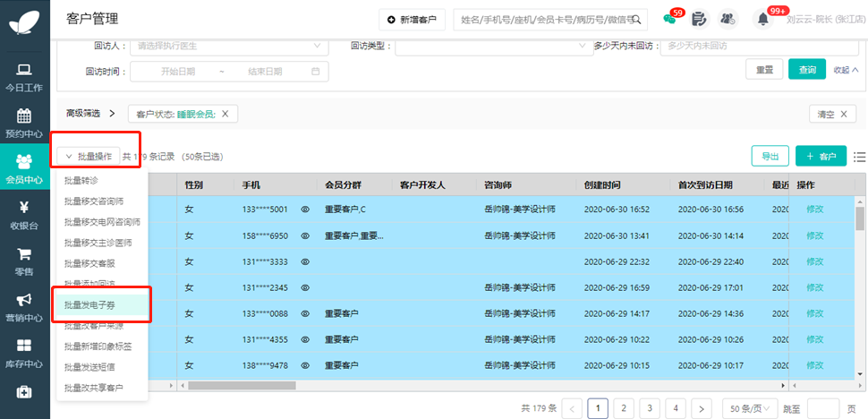Click the 新增客户 button
The height and width of the screenshot is (419, 868).
point(412,20)
